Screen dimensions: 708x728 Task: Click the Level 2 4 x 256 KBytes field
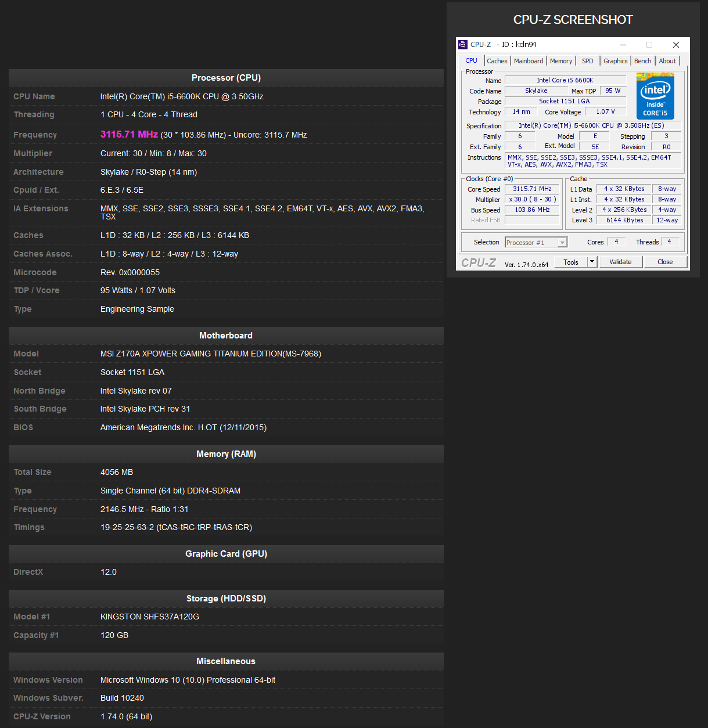(x=624, y=210)
